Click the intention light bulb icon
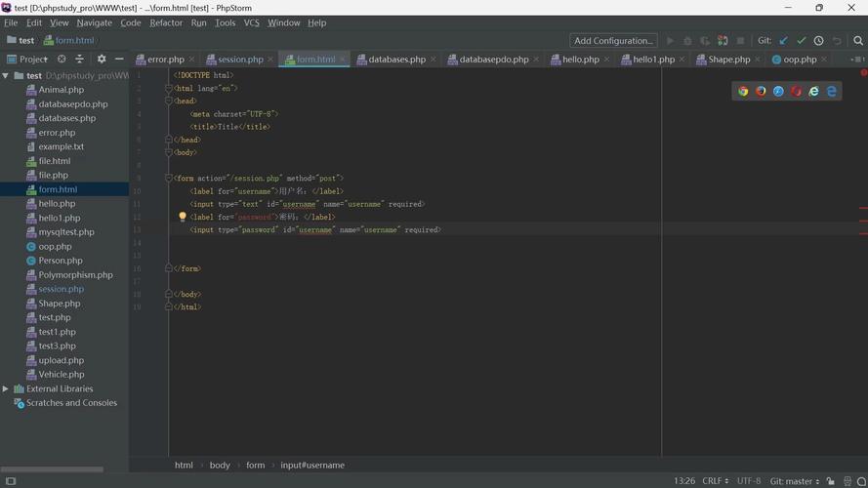 (183, 217)
